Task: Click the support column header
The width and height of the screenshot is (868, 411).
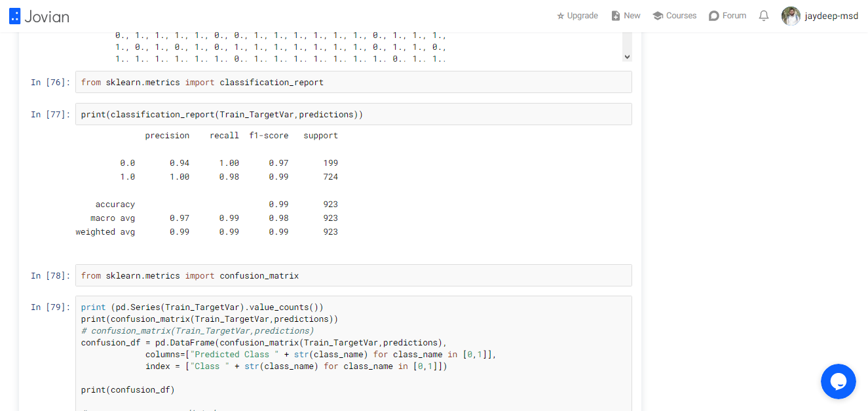Action: pyautogui.click(x=321, y=136)
